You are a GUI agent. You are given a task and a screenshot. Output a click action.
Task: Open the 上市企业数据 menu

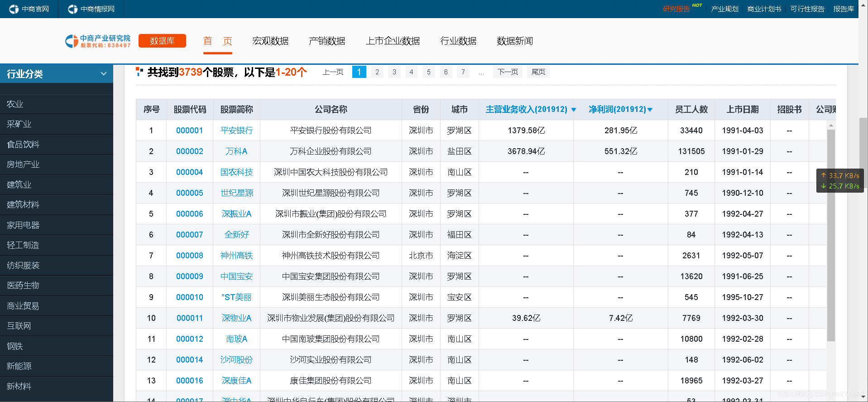click(x=393, y=41)
